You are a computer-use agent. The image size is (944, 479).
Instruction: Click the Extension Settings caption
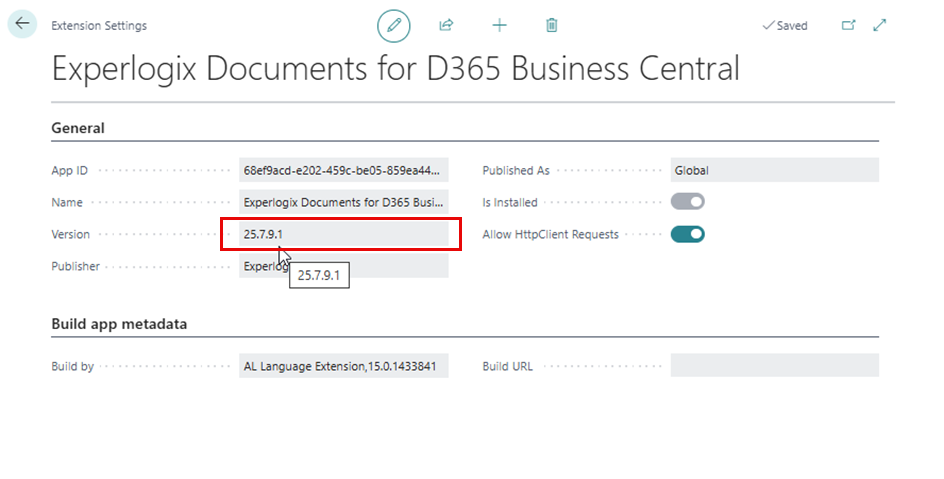[99, 25]
